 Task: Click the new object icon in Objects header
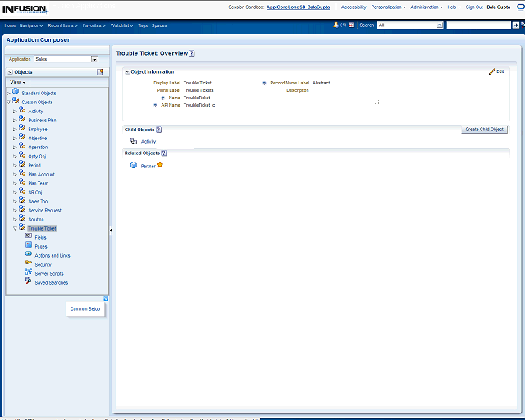100,72
